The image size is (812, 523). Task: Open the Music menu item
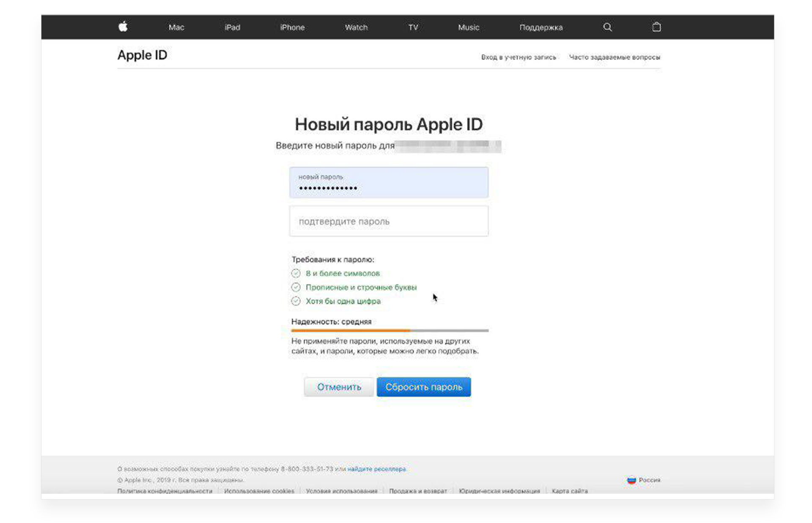click(x=469, y=27)
